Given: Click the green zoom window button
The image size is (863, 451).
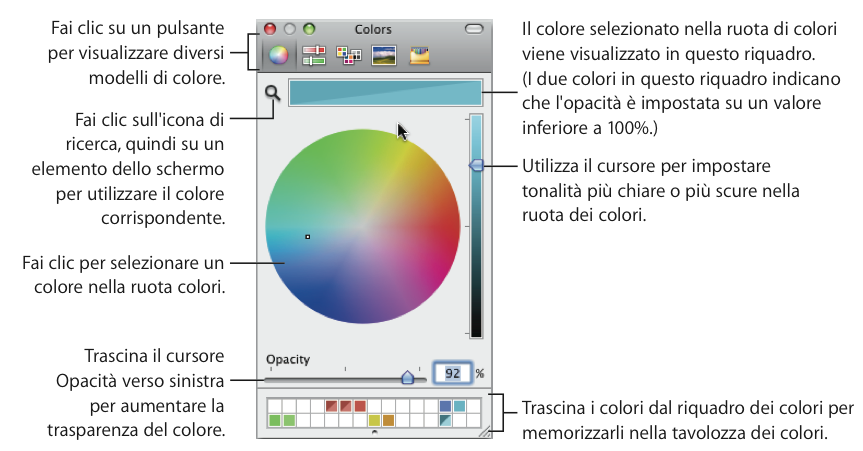Looking at the screenshot, I should click(x=309, y=30).
